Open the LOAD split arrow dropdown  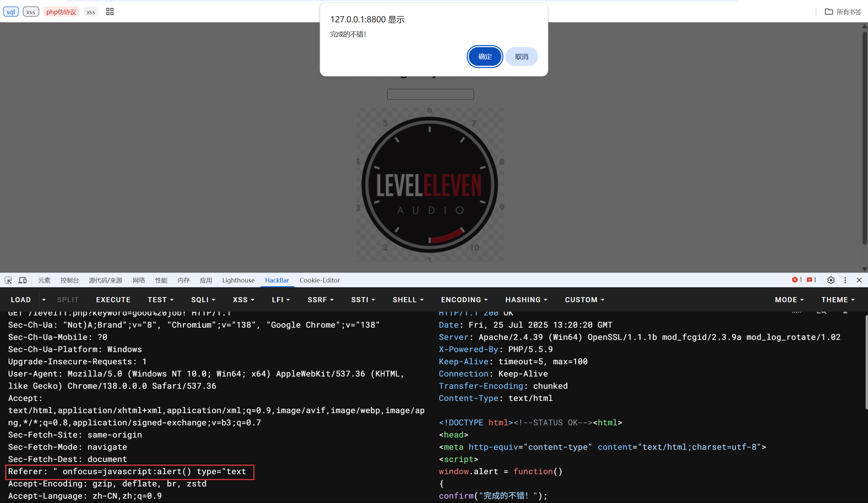point(44,300)
